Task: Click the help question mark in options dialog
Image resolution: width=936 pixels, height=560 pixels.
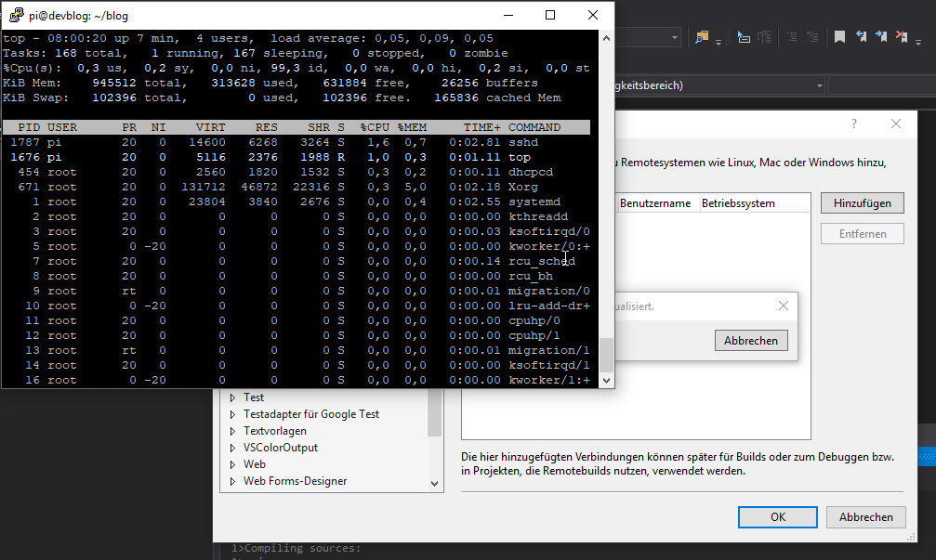Action: point(854,124)
